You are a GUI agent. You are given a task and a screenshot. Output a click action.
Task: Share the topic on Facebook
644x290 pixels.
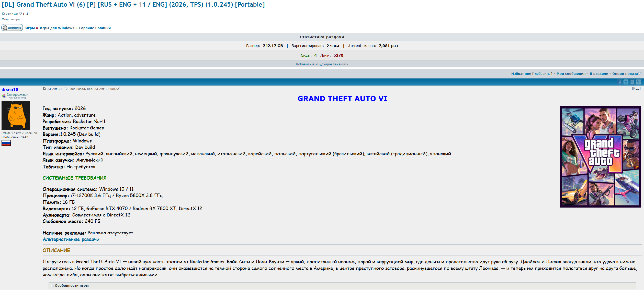pyautogui.click(x=620, y=82)
